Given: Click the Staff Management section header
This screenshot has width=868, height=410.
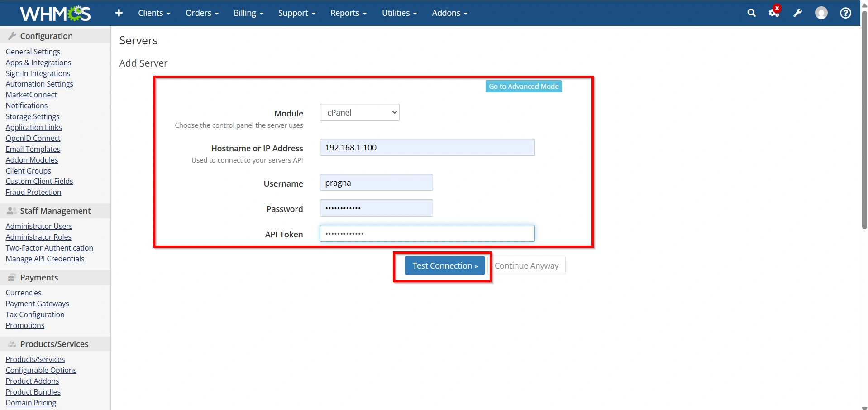Looking at the screenshot, I should pyautogui.click(x=55, y=211).
